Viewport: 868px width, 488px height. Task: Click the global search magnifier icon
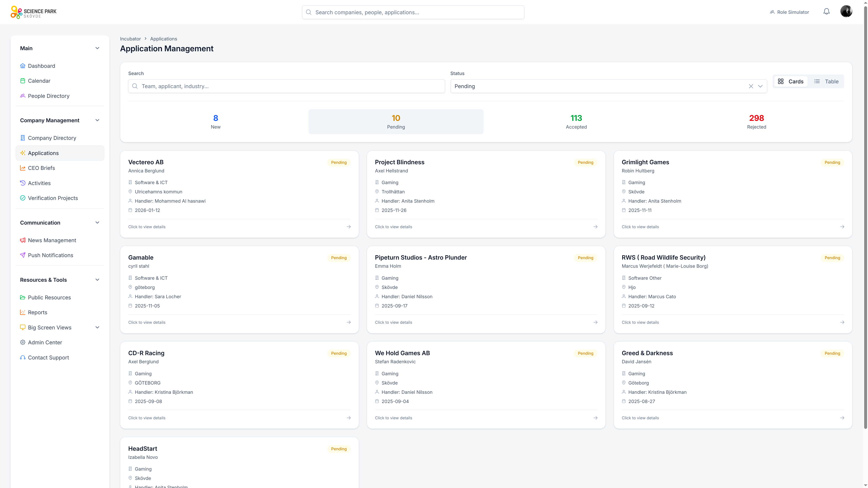tap(309, 12)
